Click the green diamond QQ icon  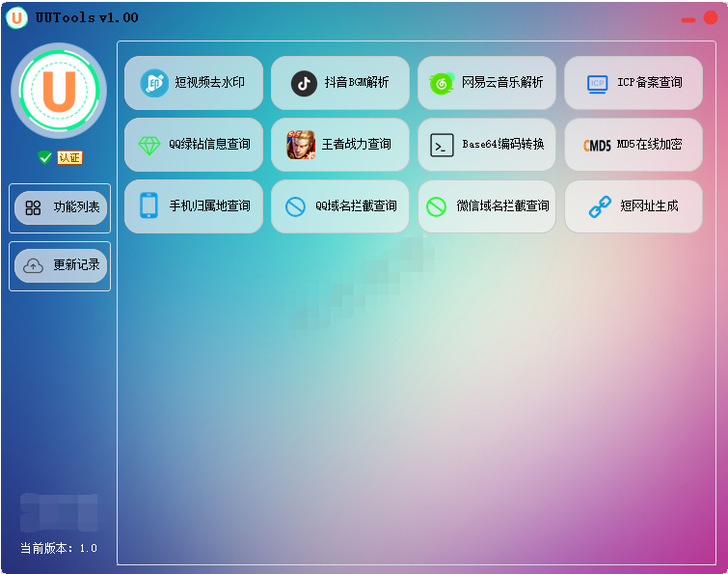pos(149,146)
